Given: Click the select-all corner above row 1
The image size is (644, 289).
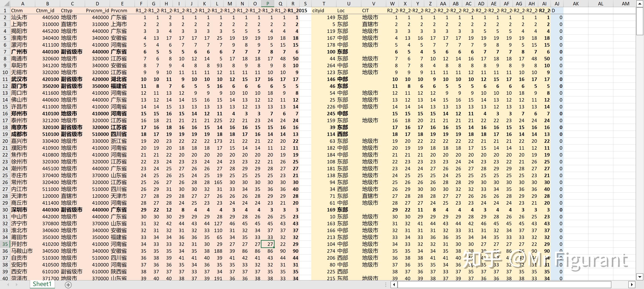Looking at the screenshot, I should pos(5,3).
